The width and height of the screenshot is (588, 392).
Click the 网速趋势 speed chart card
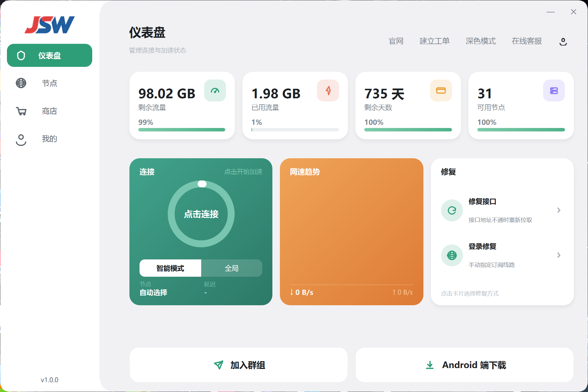[352, 232]
